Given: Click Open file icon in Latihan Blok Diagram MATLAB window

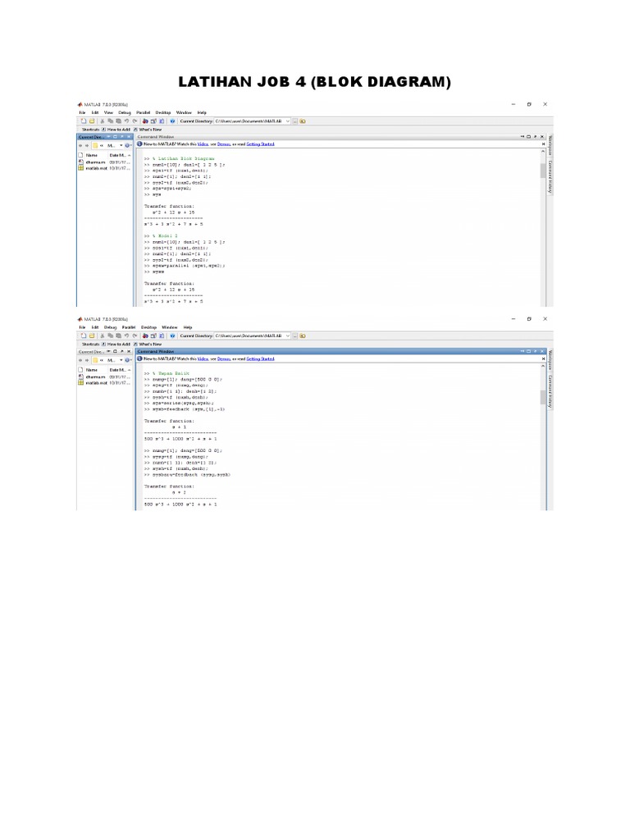Looking at the screenshot, I should [x=92, y=121].
